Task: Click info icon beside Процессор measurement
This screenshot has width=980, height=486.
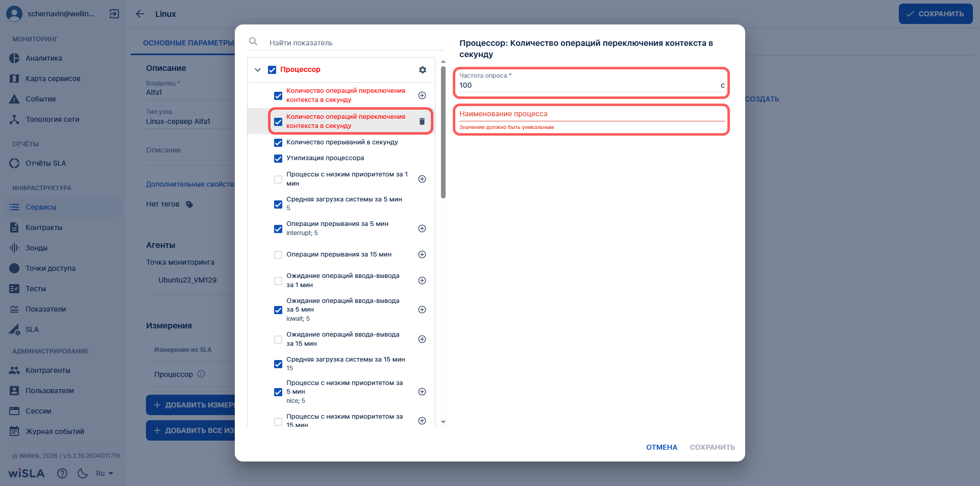Action: coord(201,374)
